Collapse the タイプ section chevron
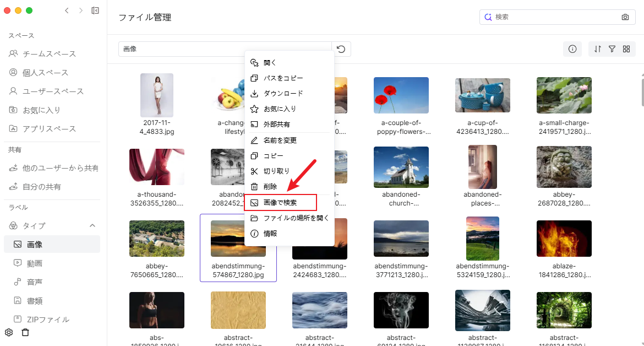Screen dimensions: 644x346 coord(92,225)
